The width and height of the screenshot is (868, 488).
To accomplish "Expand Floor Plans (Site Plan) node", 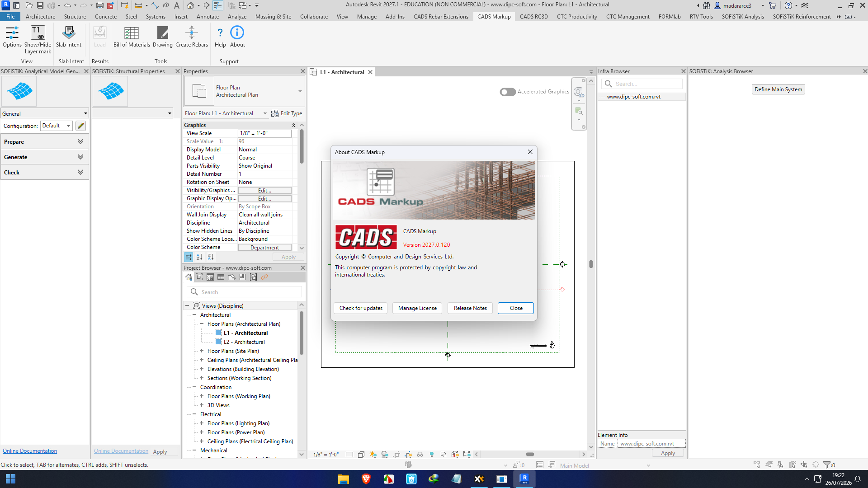I will pyautogui.click(x=202, y=351).
